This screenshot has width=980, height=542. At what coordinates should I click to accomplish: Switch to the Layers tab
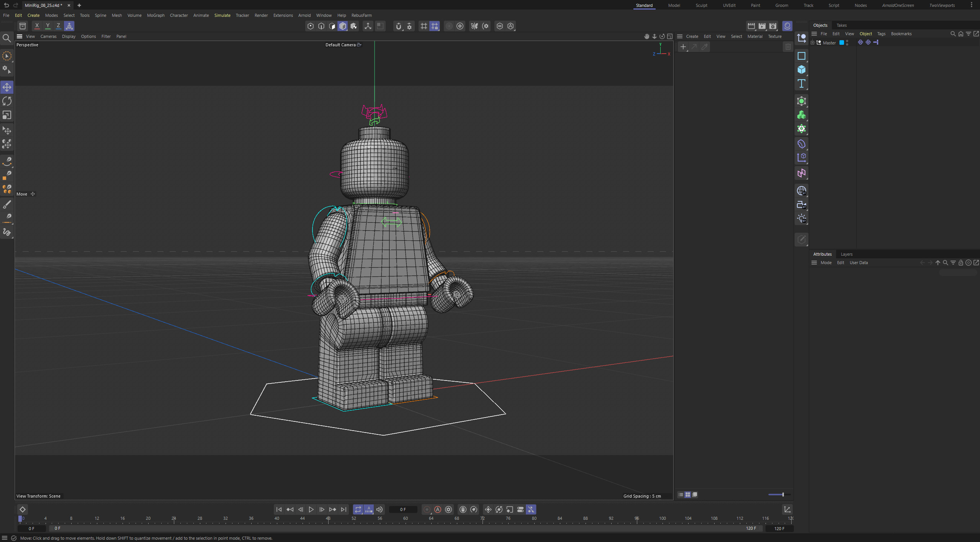click(847, 254)
